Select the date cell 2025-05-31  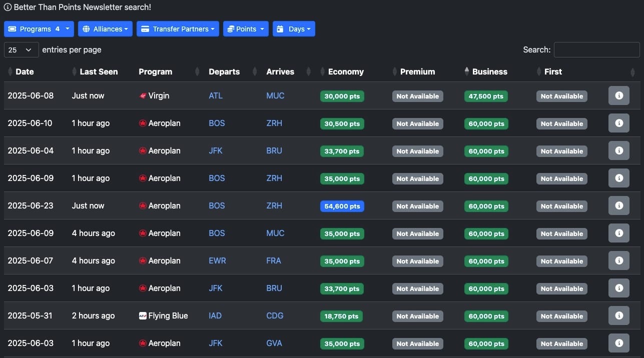(30, 315)
